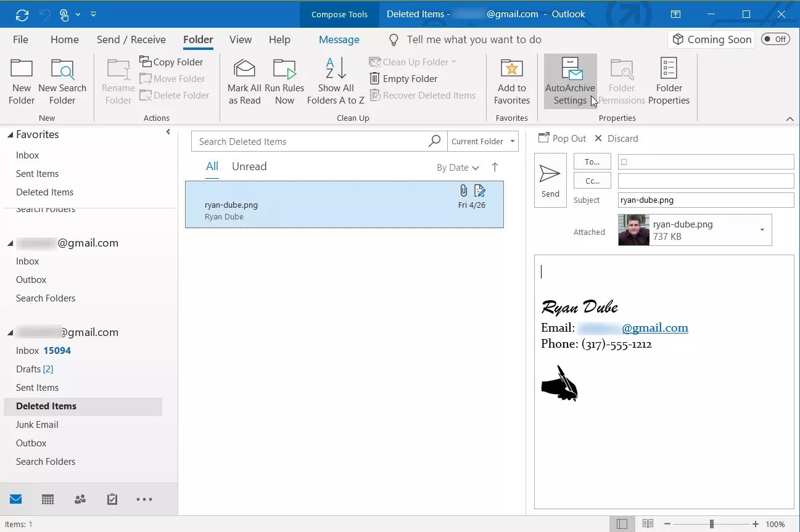Switch to Reading view in status bar
Image resolution: width=800 pixels, height=532 pixels.
pyautogui.click(x=647, y=524)
